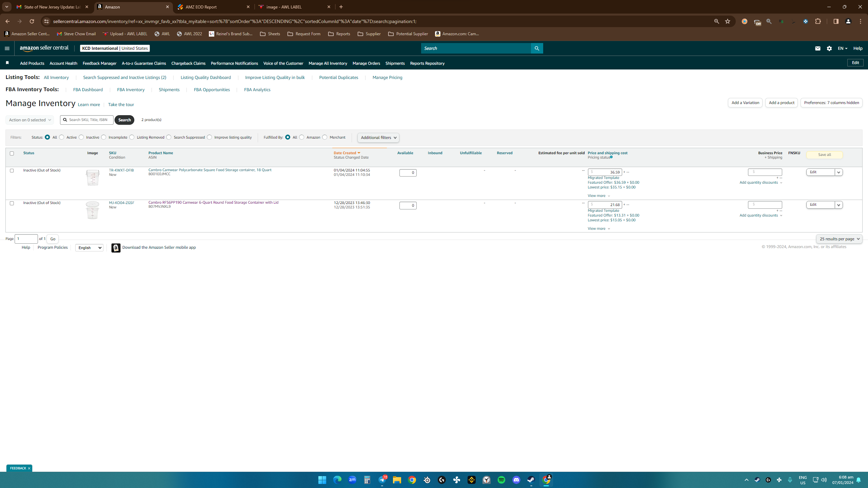Open the browser extensions puzzle icon
The image size is (868, 488).
click(x=818, y=21)
